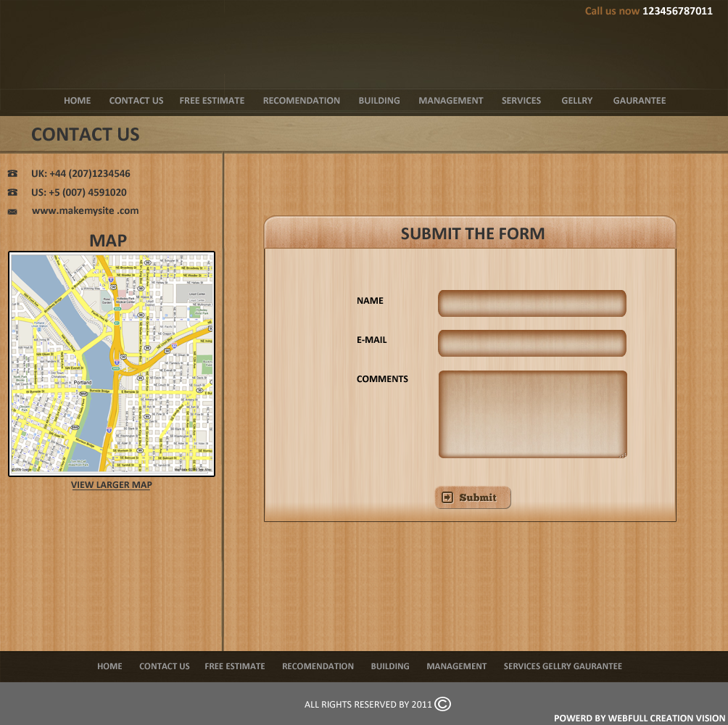Go to HOME in top navigation
Image resolution: width=728 pixels, height=725 pixels.
(x=77, y=101)
